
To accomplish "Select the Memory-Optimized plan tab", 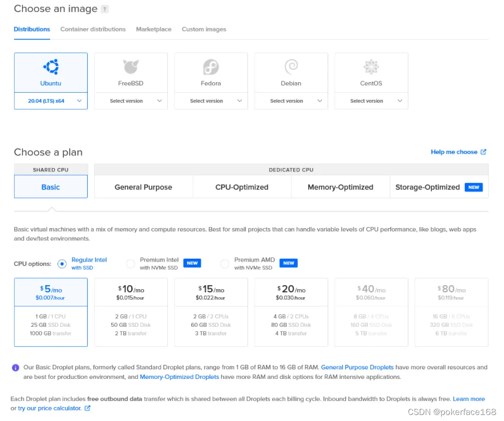I will tap(340, 187).
